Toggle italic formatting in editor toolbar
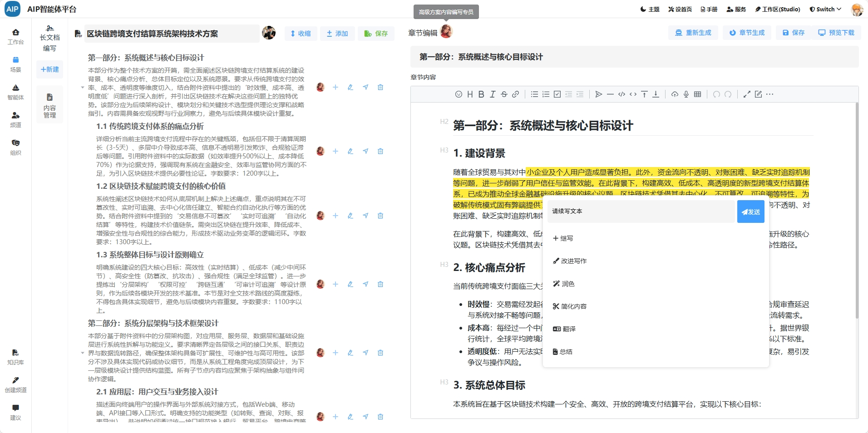This screenshot has height=433, width=868. click(x=493, y=94)
